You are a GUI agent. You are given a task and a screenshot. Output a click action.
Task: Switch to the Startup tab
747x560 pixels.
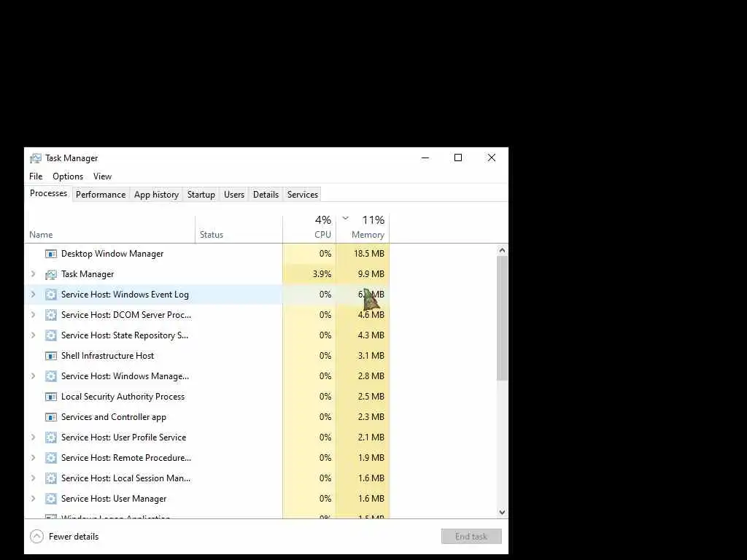(201, 194)
